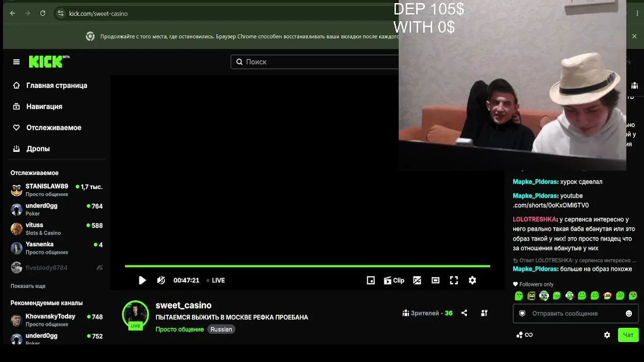Expand followed list with Показать еще
The width and height of the screenshot is (644, 362).
(x=28, y=286)
